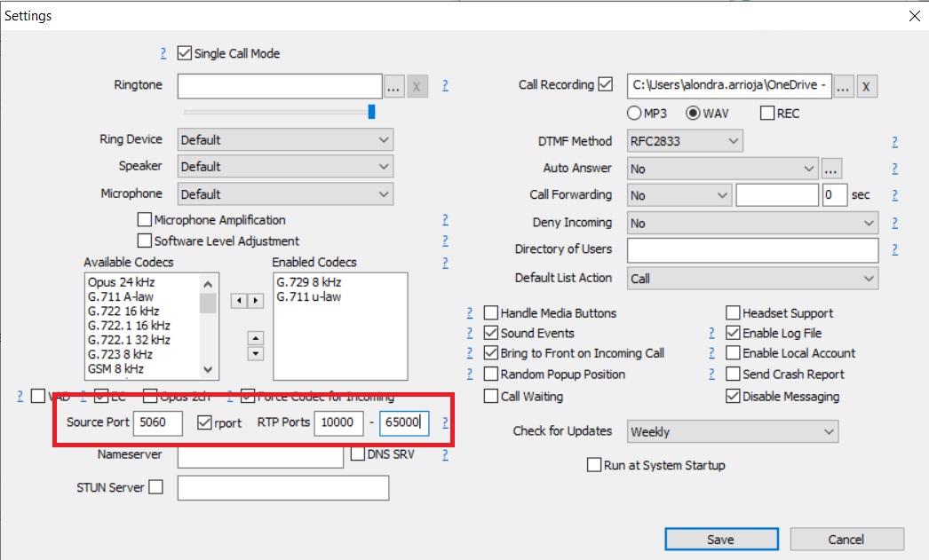Screen dimensions: 929x560
Task: Toggle Run at System Startup checkbox
Action: (x=594, y=465)
